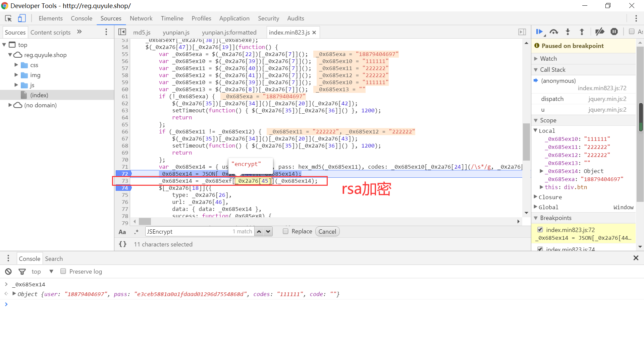
Task: Click the console prompt input line
Action: 322,304
